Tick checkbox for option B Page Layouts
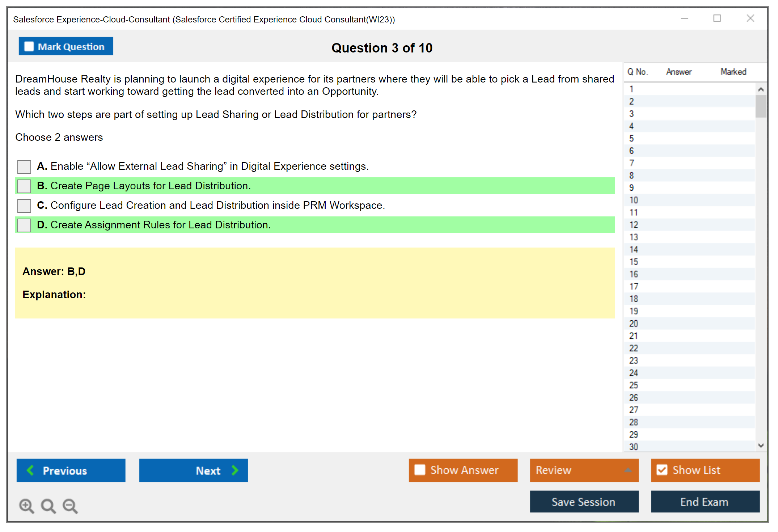778x532 pixels. (24, 186)
